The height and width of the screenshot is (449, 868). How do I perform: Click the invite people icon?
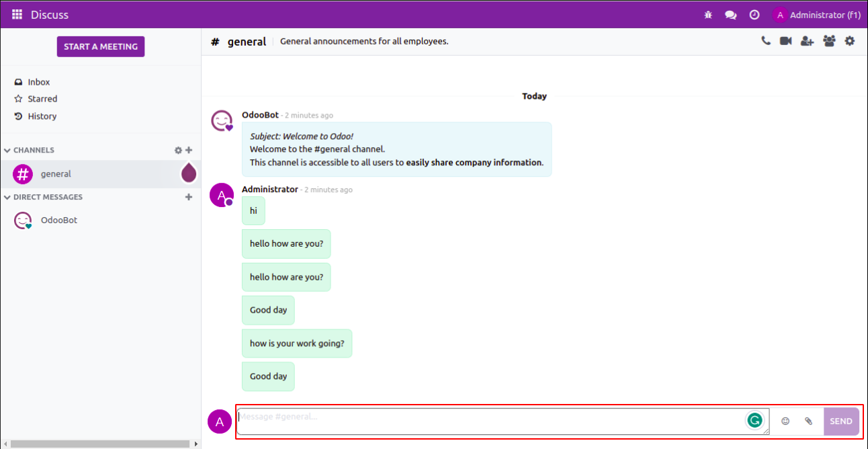(x=808, y=41)
